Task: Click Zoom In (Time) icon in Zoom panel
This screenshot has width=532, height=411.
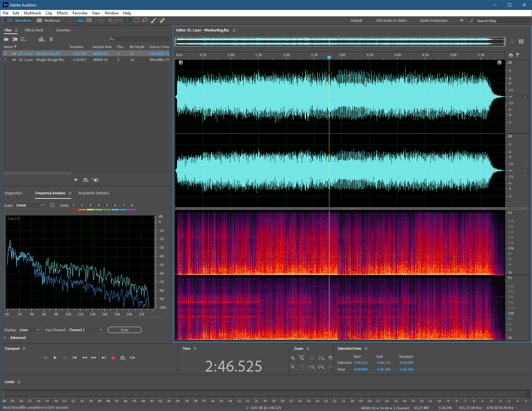Action: (x=302, y=358)
